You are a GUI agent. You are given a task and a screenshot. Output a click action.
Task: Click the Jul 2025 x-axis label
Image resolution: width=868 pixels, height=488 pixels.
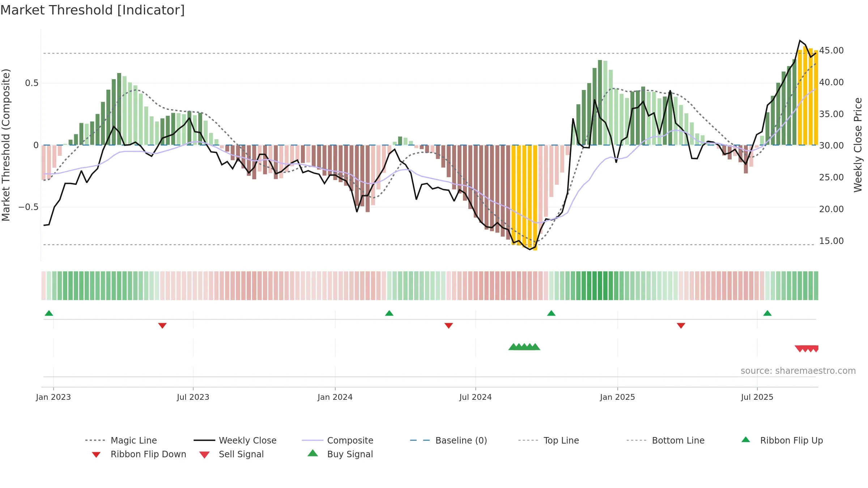(757, 397)
